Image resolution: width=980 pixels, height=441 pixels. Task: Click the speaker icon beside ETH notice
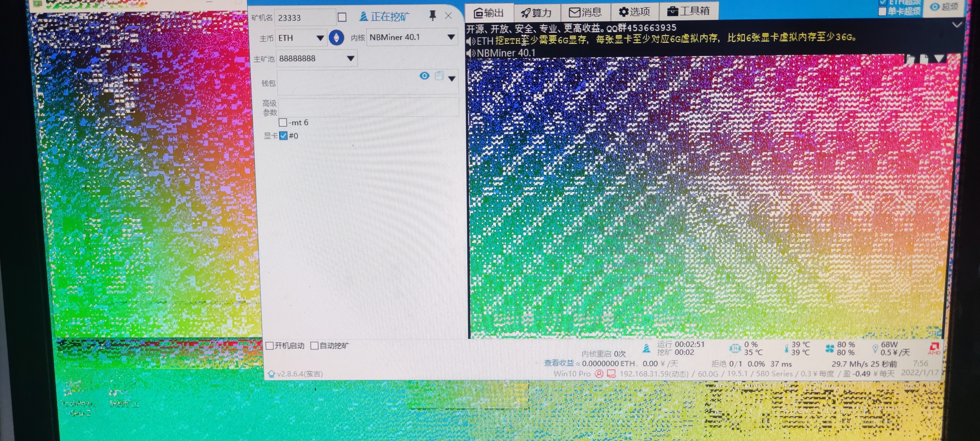click(x=471, y=42)
